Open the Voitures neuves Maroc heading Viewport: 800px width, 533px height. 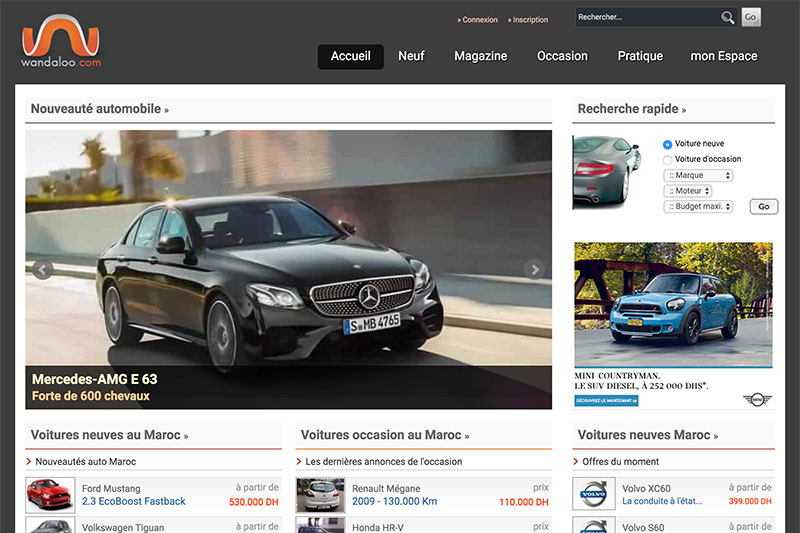click(647, 435)
